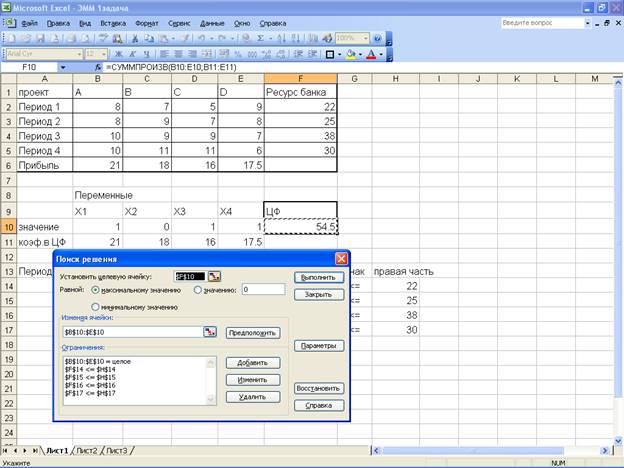Screen dimensions: 624x468
Task: Click the AutoSum sigma icon
Action: click(259, 38)
